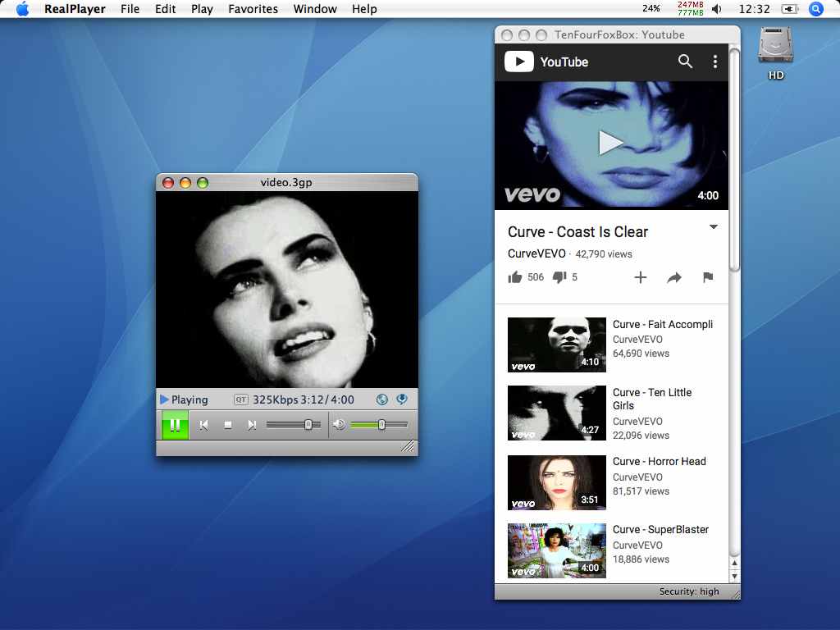Report the video with flag icon
This screenshot has height=630, width=840.
click(x=708, y=277)
